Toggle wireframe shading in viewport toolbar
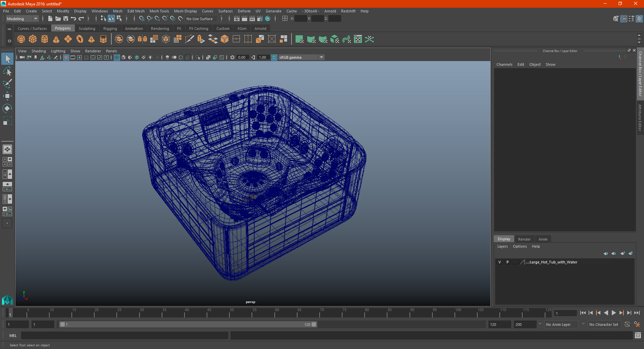Image resolution: width=644 pixels, height=349 pixels. 117,57
